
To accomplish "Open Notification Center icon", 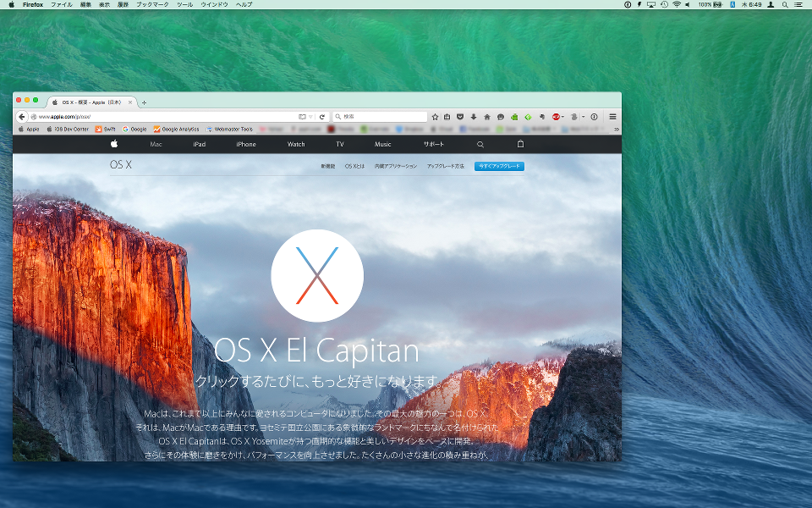I will pyautogui.click(x=798, y=5).
